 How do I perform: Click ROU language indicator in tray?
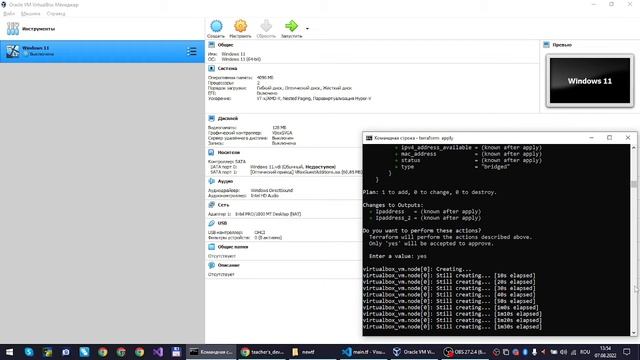[585, 352]
